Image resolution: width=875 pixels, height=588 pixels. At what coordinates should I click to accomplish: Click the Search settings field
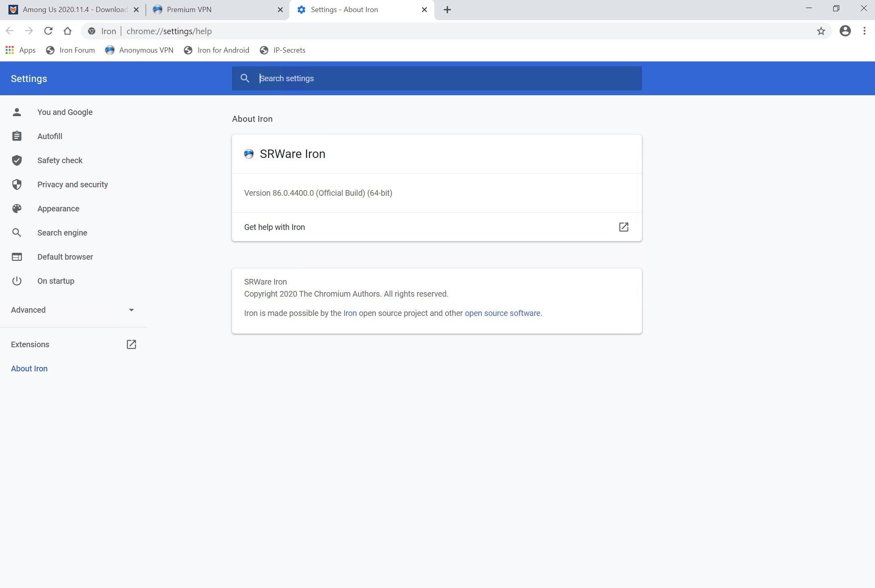(437, 78)
